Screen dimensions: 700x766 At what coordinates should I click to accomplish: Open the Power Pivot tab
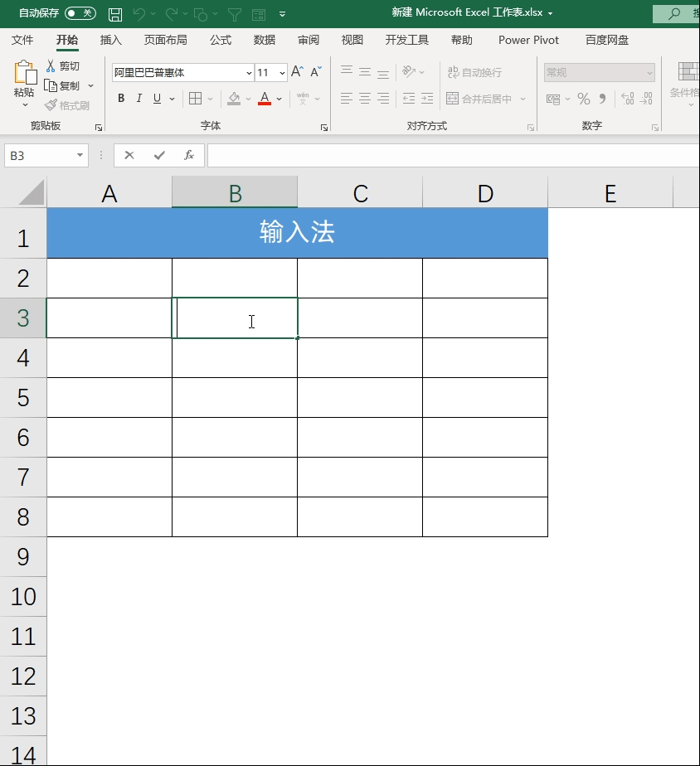point(528,39)
